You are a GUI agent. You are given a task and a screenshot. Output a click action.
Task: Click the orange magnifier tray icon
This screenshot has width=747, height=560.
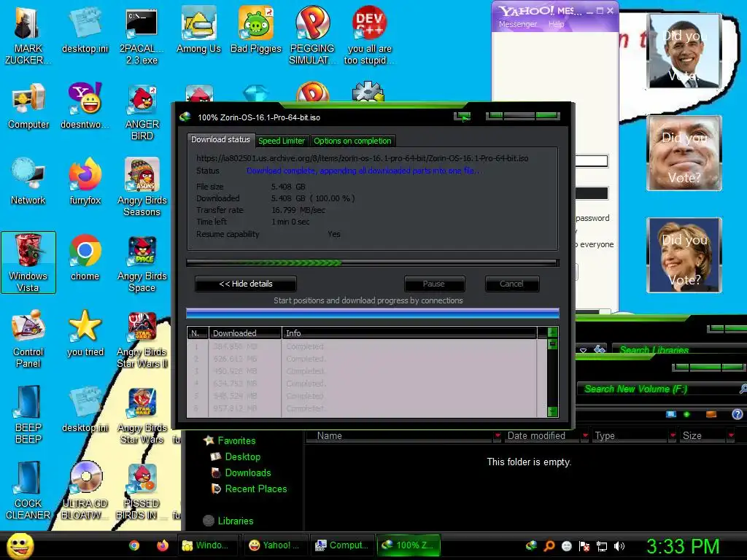tap(549, 546)
